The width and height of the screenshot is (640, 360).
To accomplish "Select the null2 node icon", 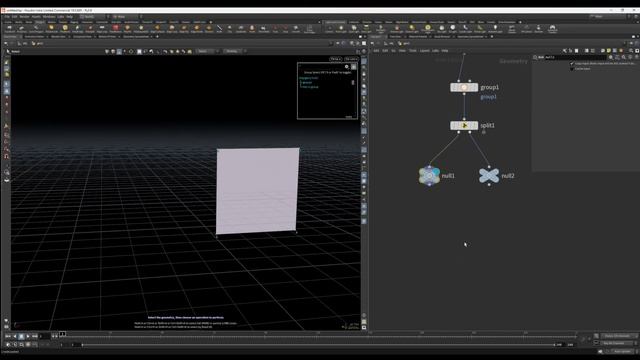I will pyautogui.click(x=489, y=176).
